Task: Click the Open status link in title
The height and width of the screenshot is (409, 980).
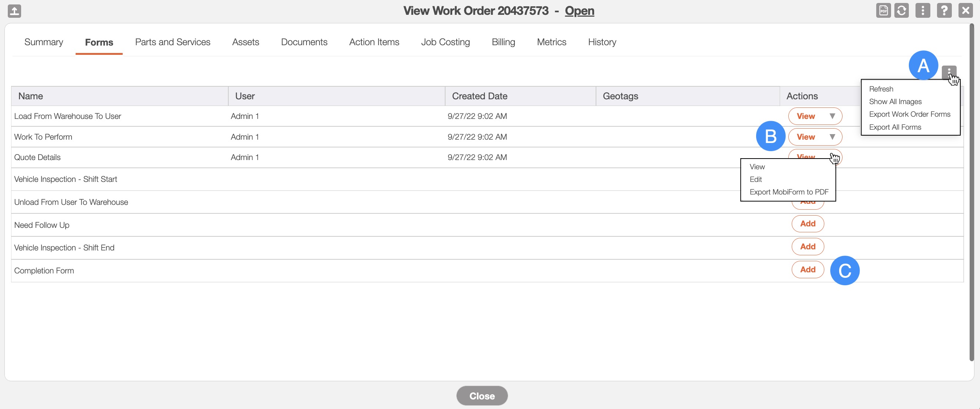Action: (579, 11)
